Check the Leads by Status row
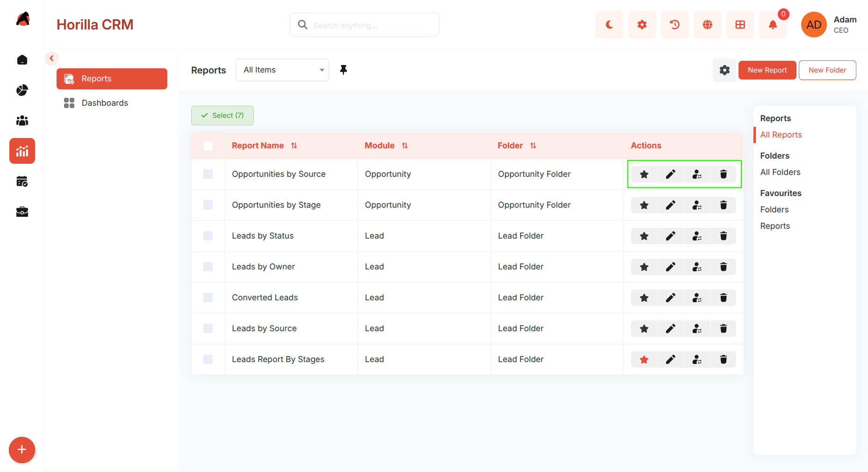This screenshot has width=868, height=472. [x=208, y=236]
